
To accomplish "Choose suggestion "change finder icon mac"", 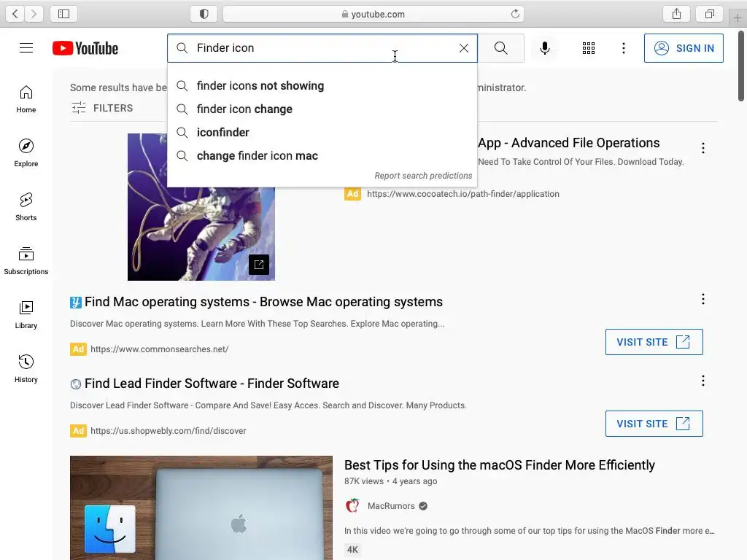I will pyautogui.click(x=322, y=156).
